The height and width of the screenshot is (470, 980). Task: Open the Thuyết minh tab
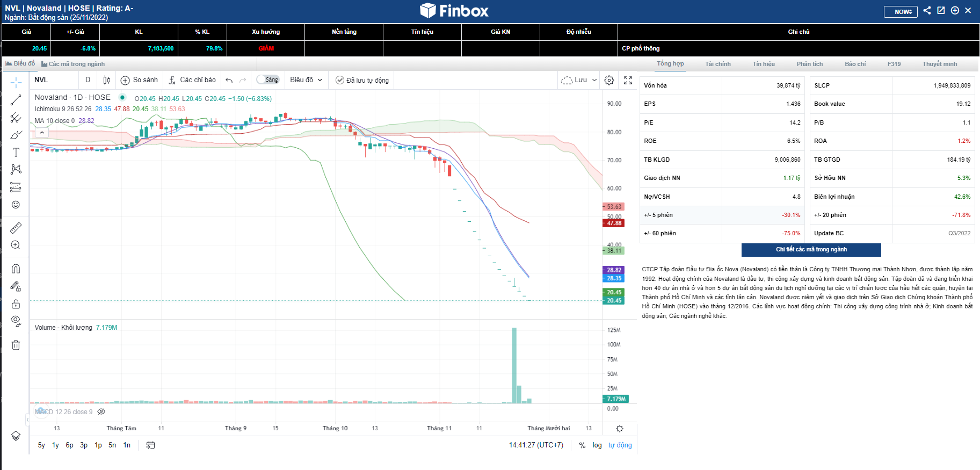click(x=940, y=64)
